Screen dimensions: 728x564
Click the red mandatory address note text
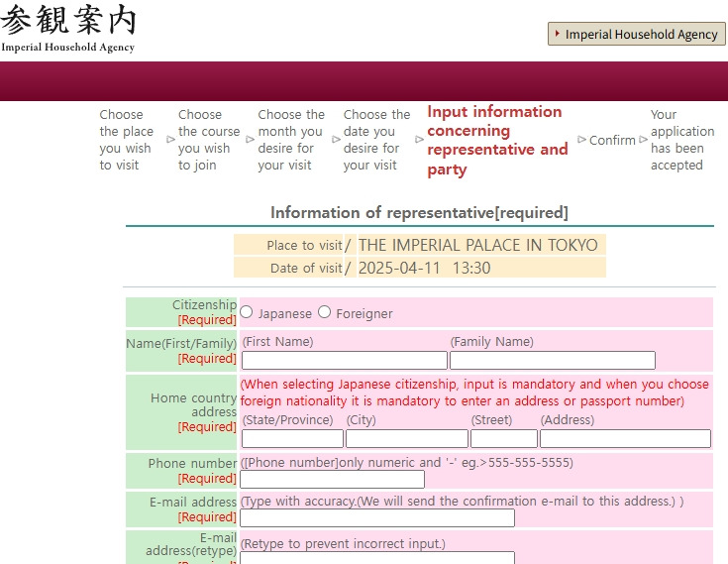click(x=474, y=393)
